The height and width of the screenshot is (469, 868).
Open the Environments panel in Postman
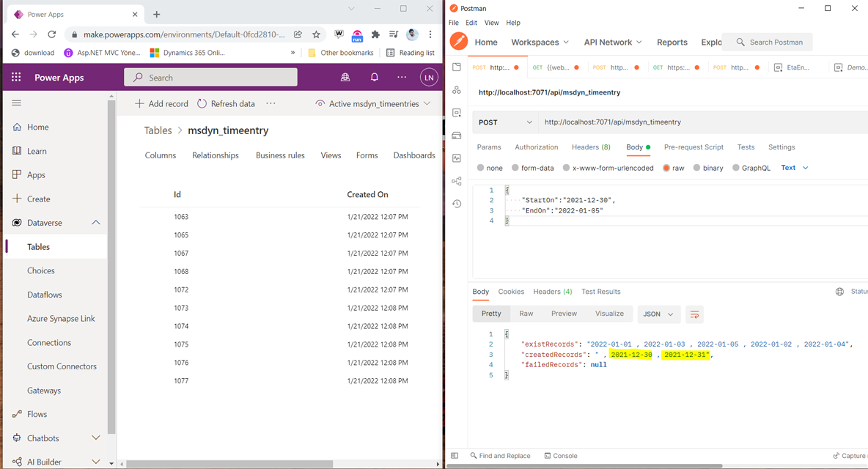pyautogui.click(x=457, y=112)
